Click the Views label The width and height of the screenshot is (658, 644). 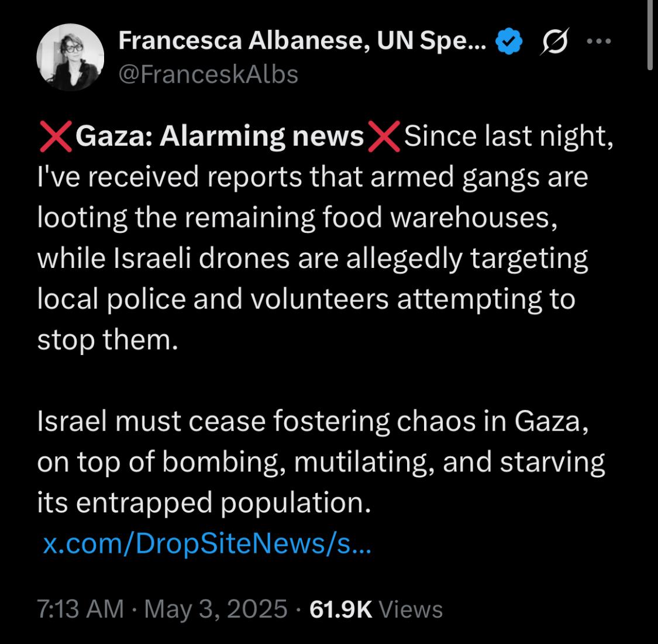pos(411,609)
